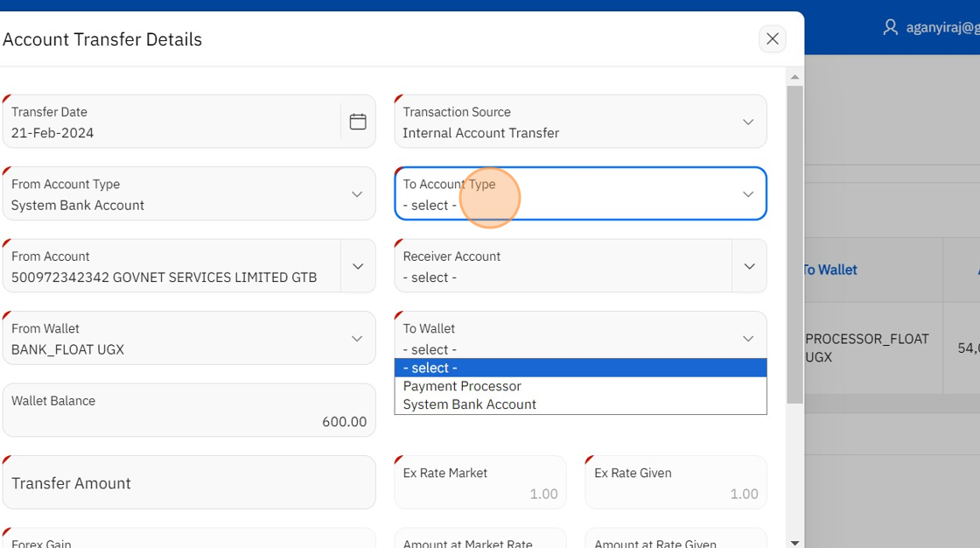Click the Ex Rate Market field
Image resolution: width=980 pixels, height=548 pixels.
coord(479,483)
